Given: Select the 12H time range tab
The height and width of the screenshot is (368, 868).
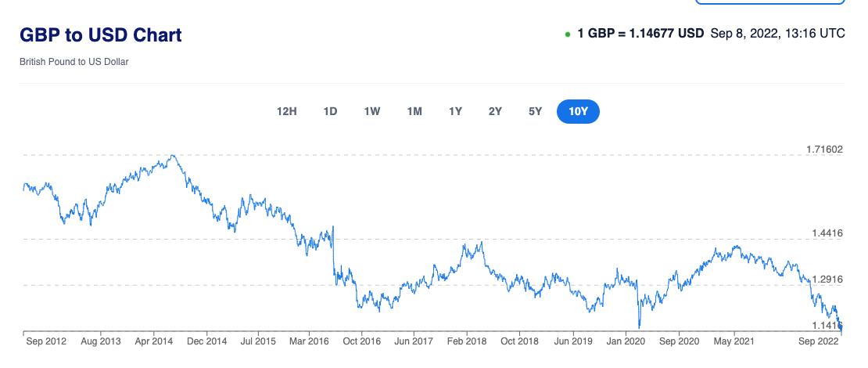Looking at the screenshot, I should 287,111.
